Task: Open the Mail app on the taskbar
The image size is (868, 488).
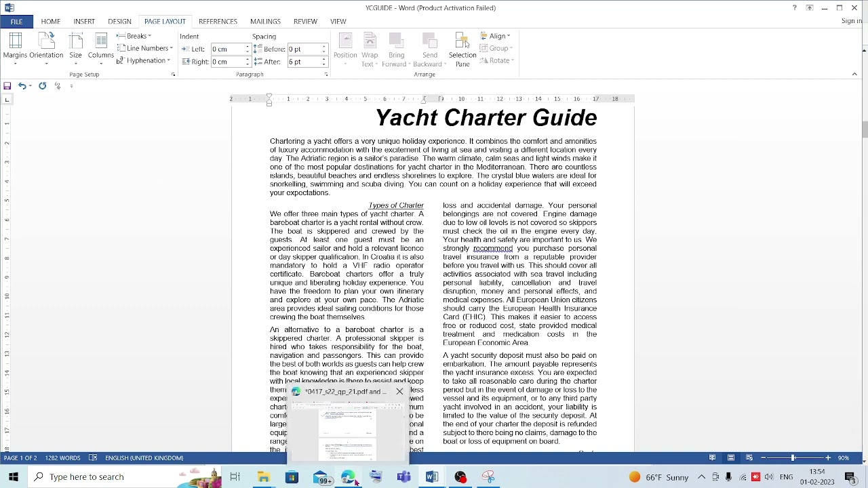Action: coord(320,477)
